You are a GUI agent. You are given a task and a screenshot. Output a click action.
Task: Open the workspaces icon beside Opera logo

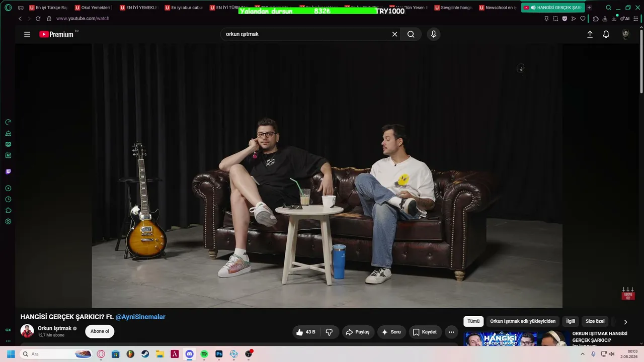pos(21,8)
